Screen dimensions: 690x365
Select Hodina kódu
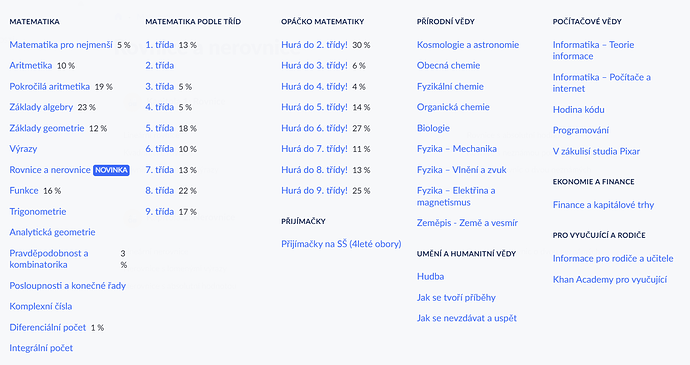pos(579,110)
